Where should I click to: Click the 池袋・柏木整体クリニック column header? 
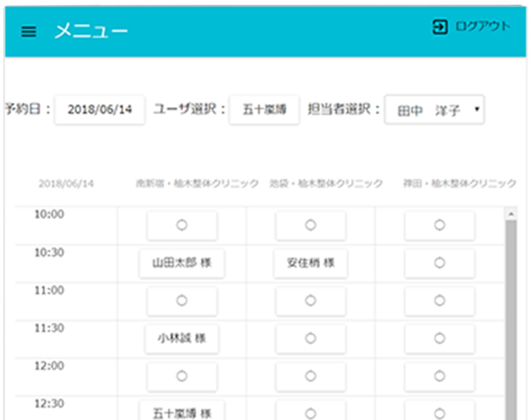(326, 183)
